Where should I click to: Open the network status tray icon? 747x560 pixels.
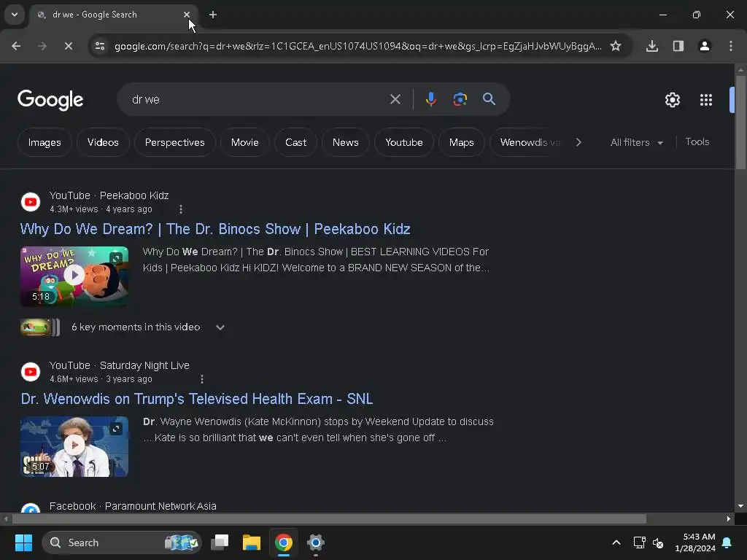639,542
